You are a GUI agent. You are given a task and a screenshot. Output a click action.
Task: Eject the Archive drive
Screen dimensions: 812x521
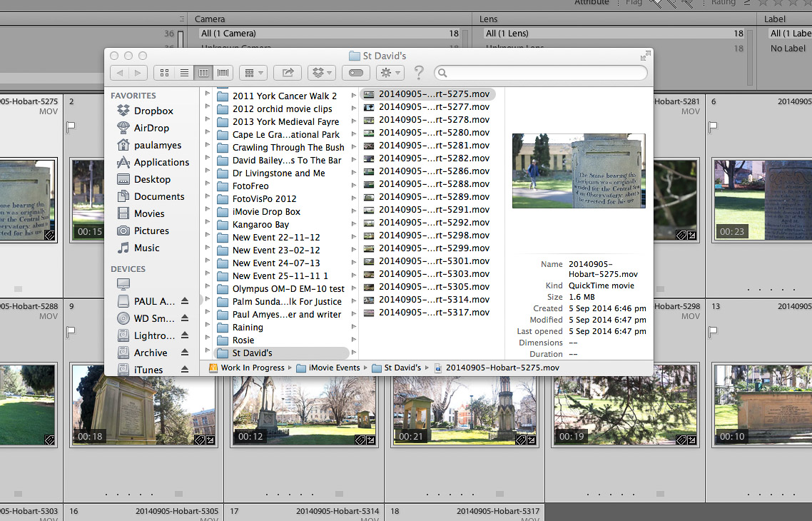click(x=185, y=353)
